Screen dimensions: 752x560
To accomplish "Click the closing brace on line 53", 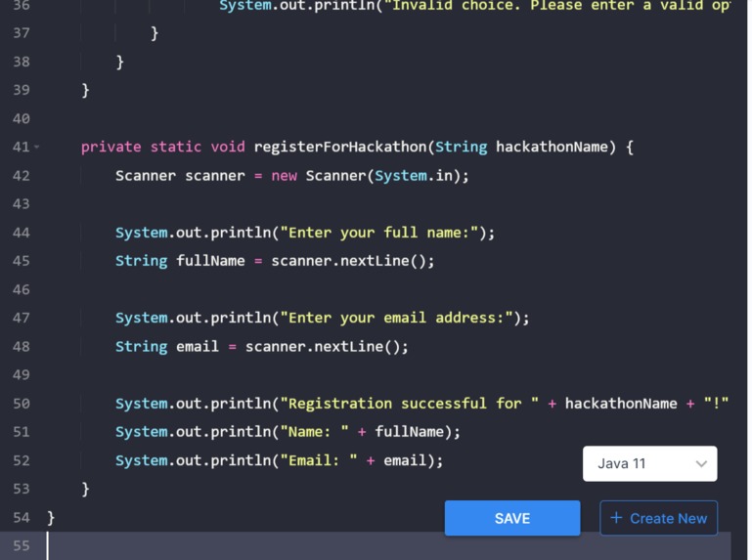I will click(85, 489).
